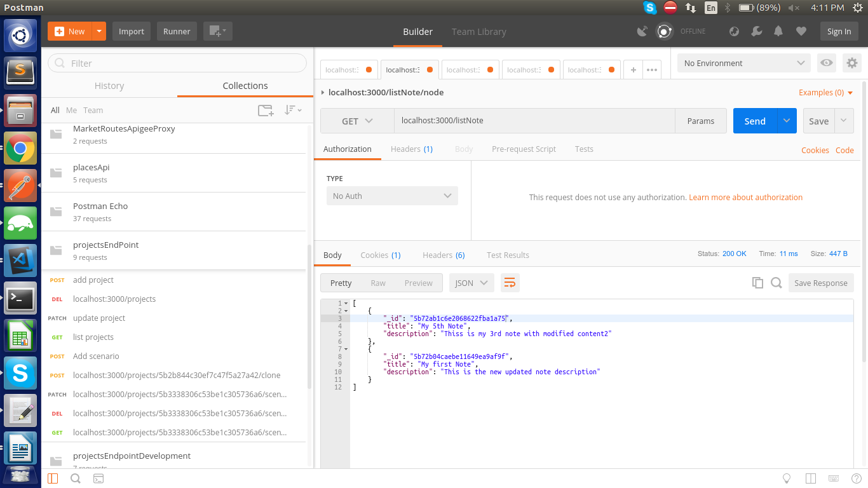
Task: Open manage environments gear icon
Action: click(x=852, y=63)
